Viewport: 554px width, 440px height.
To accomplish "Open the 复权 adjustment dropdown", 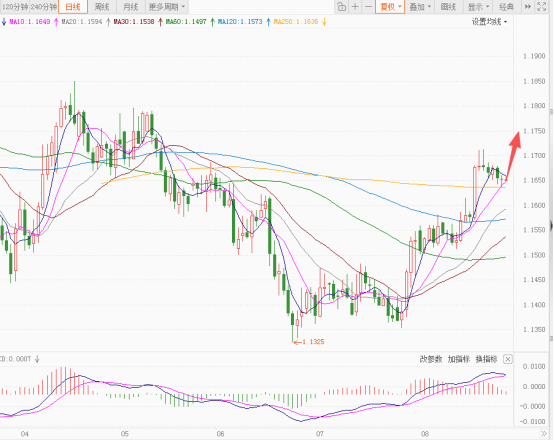I will pos(390,7).
